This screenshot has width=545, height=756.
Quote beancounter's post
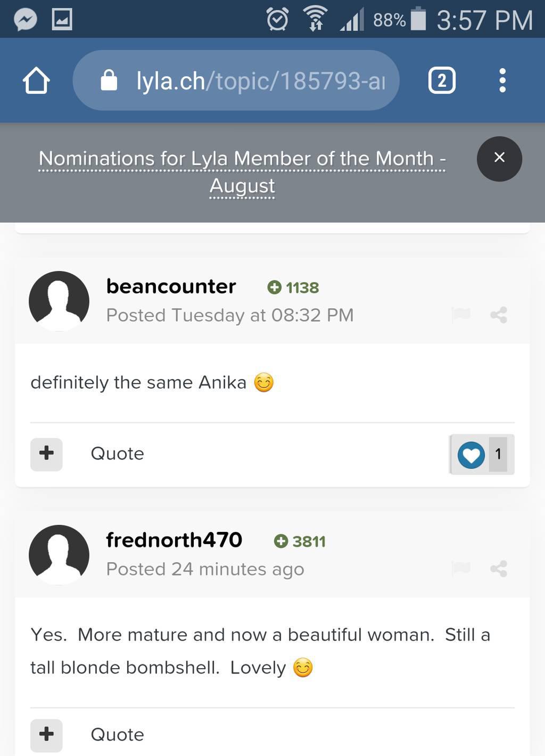(x=117, y=454)
